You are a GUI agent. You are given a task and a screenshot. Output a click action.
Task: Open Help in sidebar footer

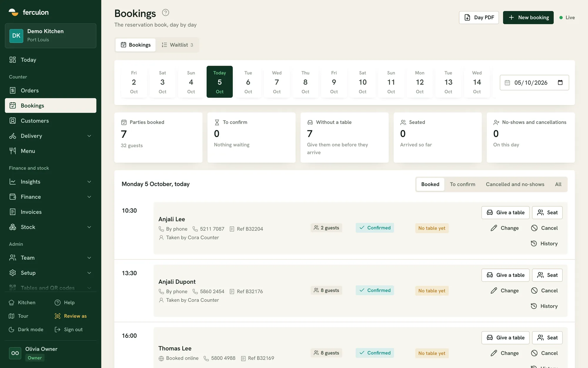pos(65,302)
